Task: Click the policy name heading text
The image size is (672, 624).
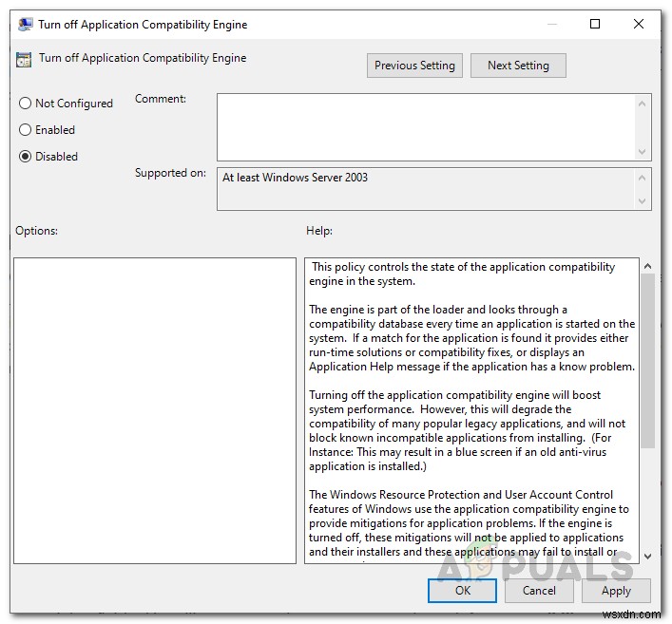Action: point(143,58)
